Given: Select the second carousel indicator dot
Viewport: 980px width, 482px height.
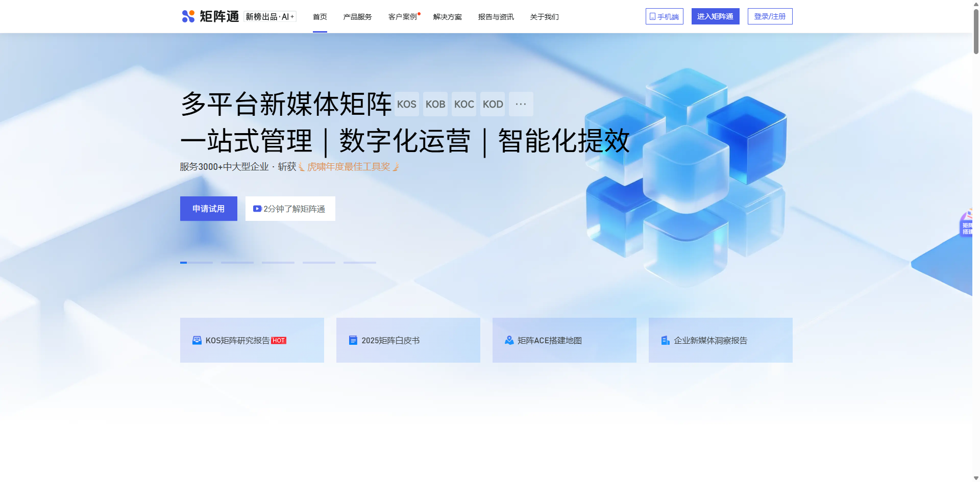Looking at the screenshot, I should point(237,263).
